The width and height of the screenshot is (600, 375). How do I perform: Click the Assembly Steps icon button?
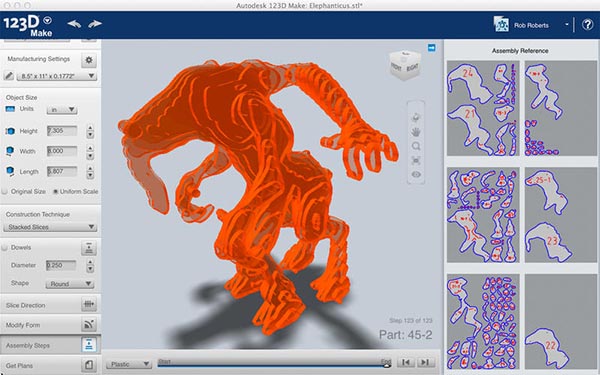pyautogui.click(x=89, y=345)
